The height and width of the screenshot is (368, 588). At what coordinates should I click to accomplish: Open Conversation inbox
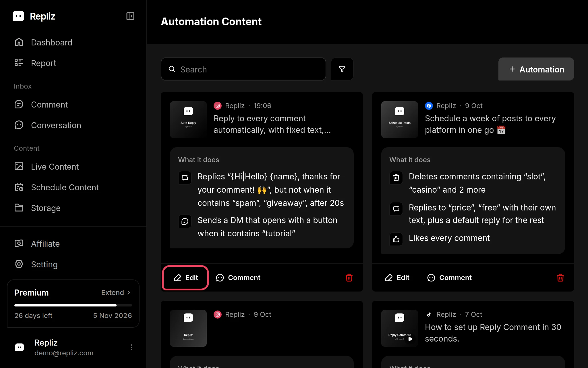(73, 125)
